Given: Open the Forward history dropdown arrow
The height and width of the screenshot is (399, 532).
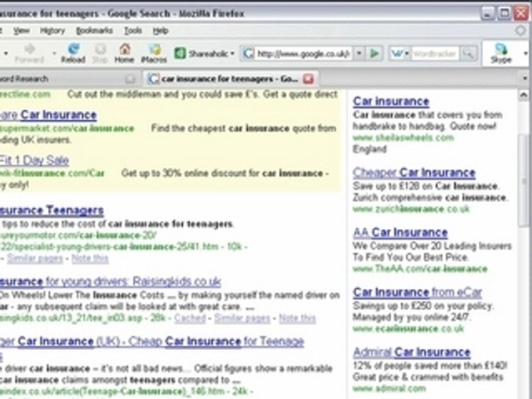Looking at the screenshot, I should click(54, 53).
